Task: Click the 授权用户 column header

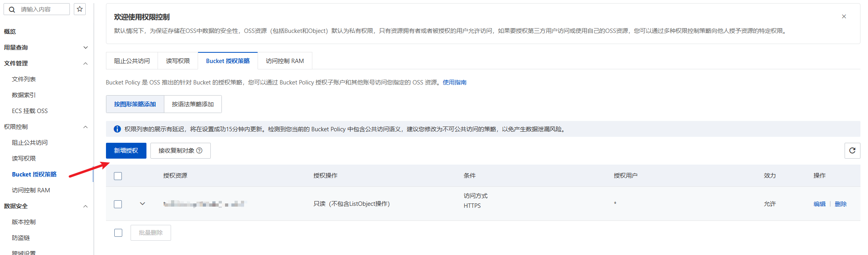Action: 625,176
